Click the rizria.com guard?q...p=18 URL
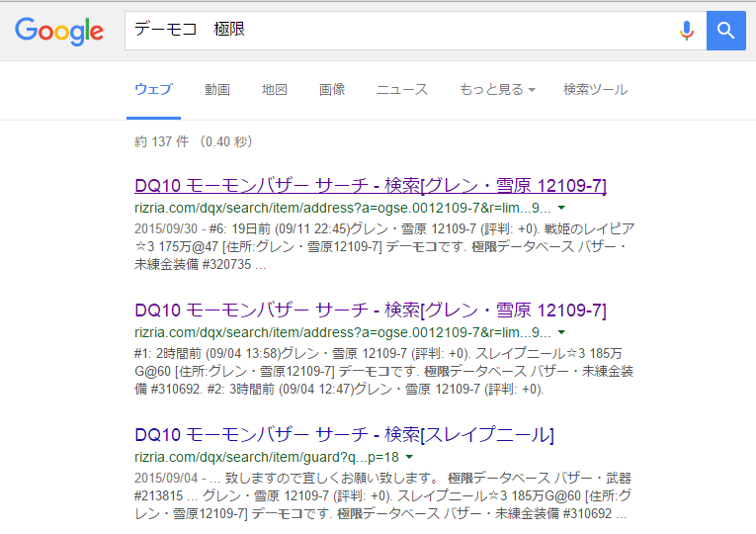 (267, 457)
